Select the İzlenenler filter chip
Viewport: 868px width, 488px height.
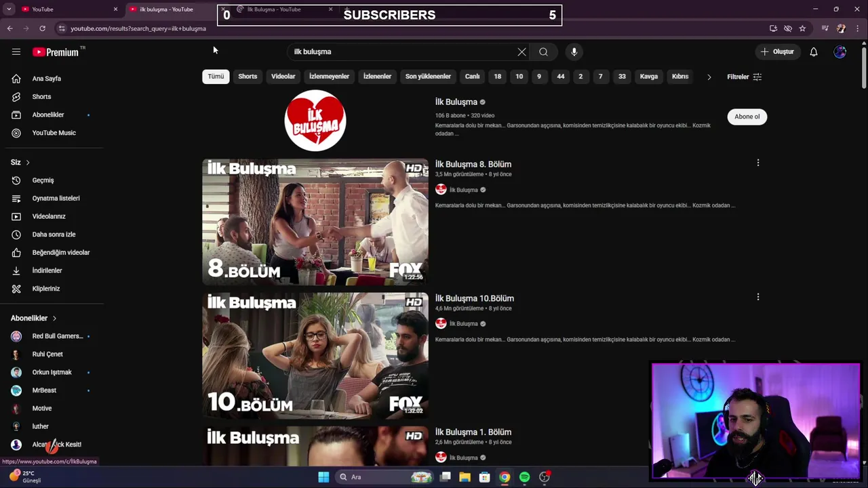[x=377, y=77]
